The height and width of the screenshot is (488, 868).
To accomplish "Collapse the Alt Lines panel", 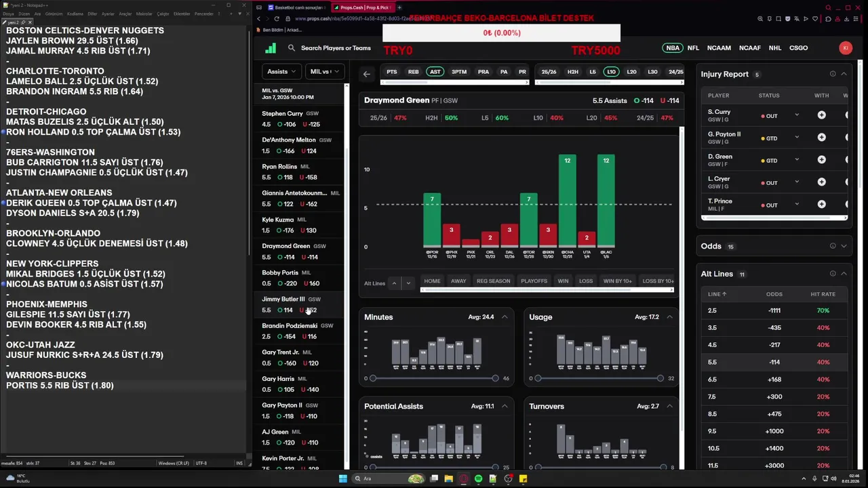I will pos(844,274).
